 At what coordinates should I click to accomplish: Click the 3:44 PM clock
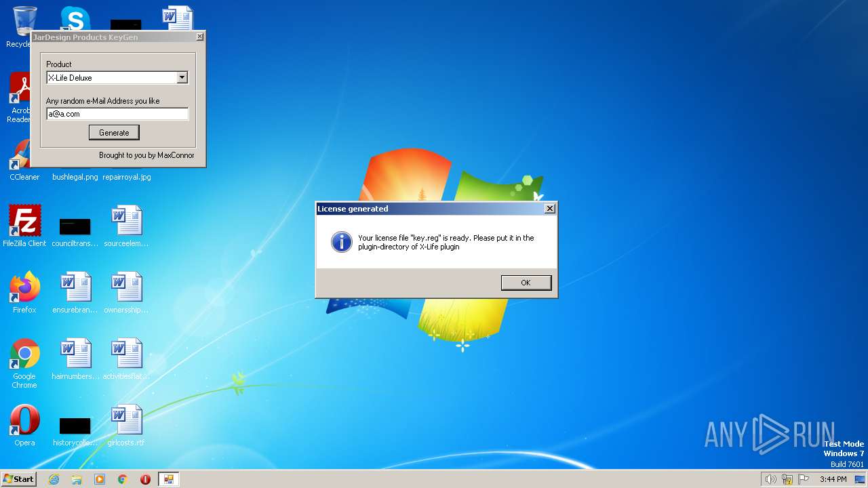[x=833, y=479]
